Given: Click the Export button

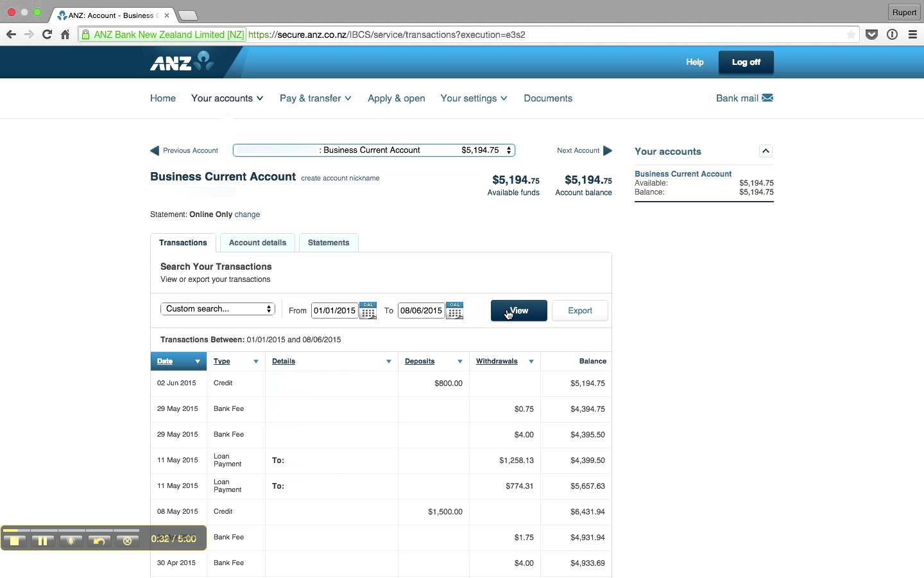Looking at the screenshot, I should [579, 310].
